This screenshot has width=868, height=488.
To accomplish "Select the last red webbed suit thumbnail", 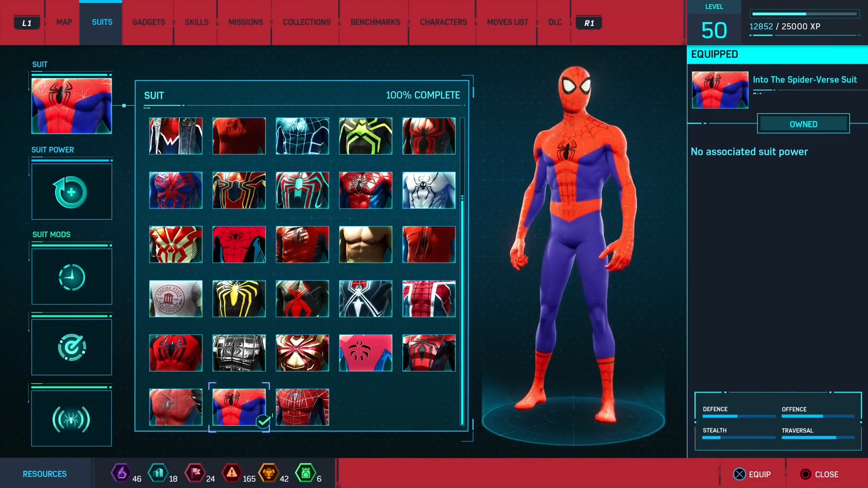I will tap(302, 407).
